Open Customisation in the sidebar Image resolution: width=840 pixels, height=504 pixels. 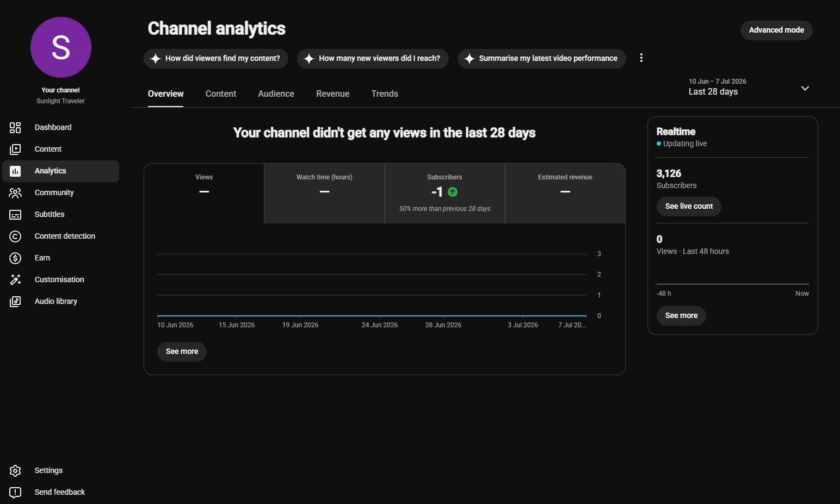[x=60, y=279]
